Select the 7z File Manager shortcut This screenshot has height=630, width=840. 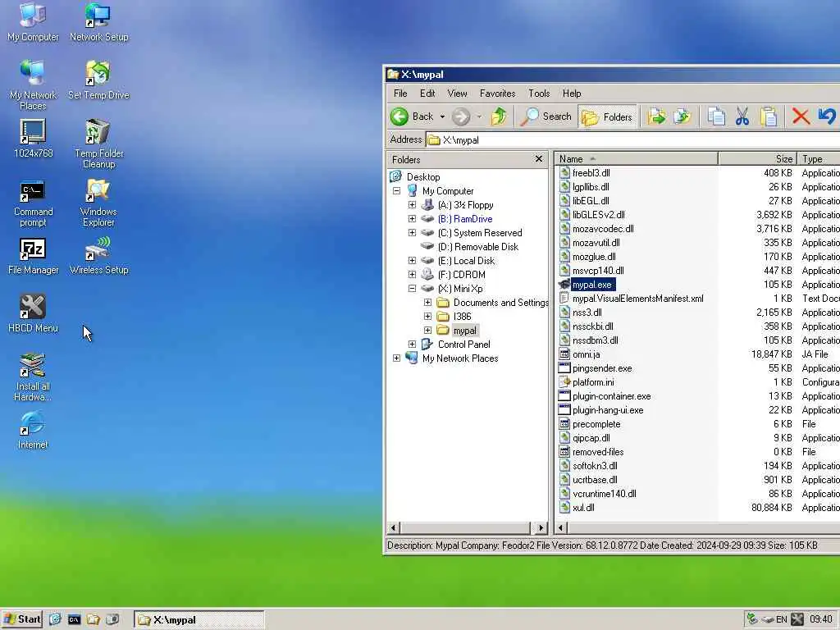(x=33, y=256)
